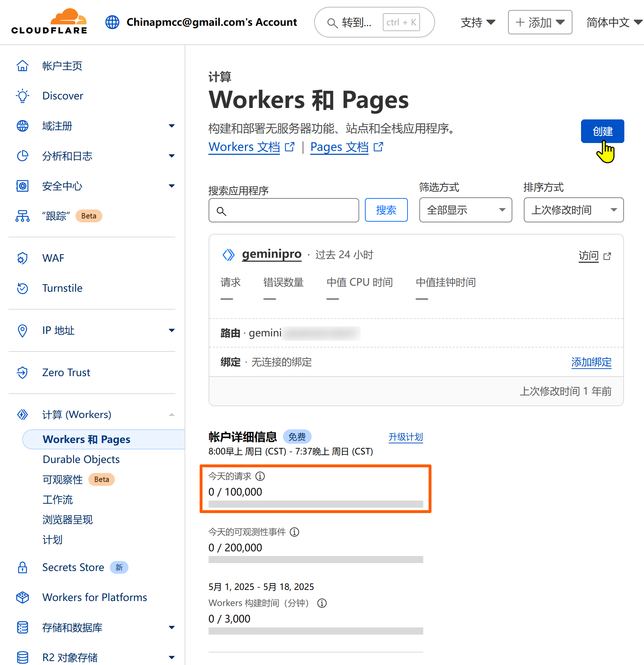The width and height of the screenshot is (644, 665).
Task: Click the Zero Trust shield icon
Action: pyautogui.click(x=23, y=373)
